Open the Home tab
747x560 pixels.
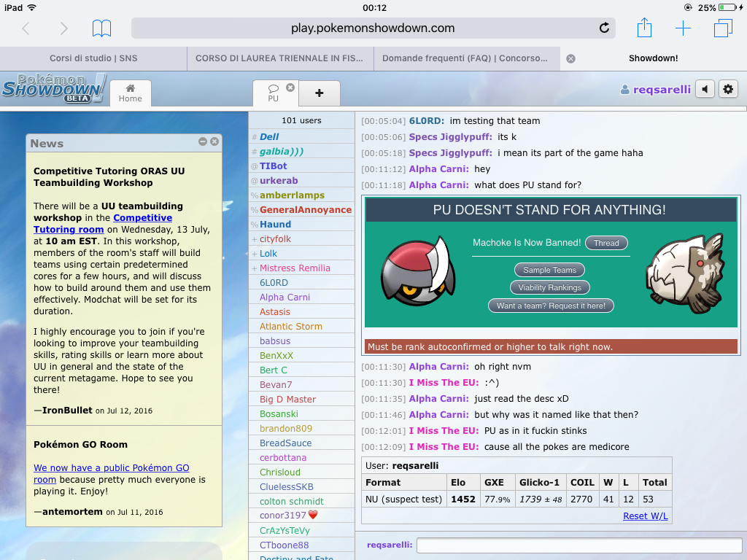[131, 93]
